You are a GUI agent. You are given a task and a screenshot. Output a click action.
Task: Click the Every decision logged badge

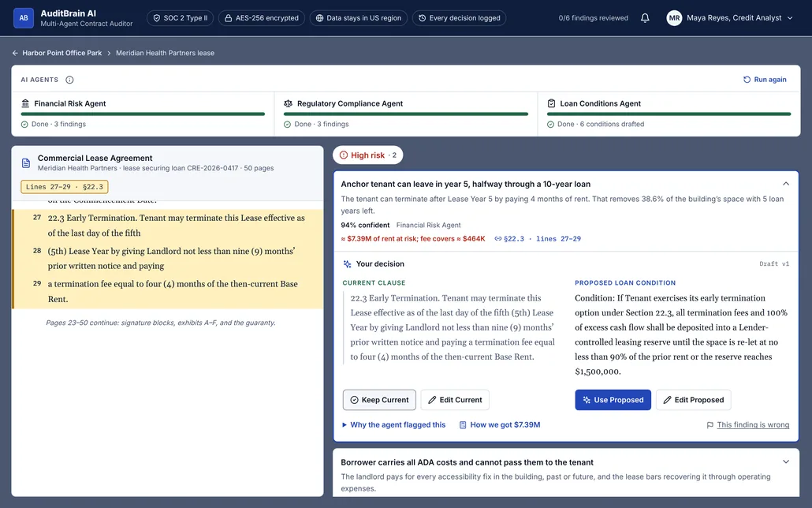pyautogui.click(x=459, y=18)
